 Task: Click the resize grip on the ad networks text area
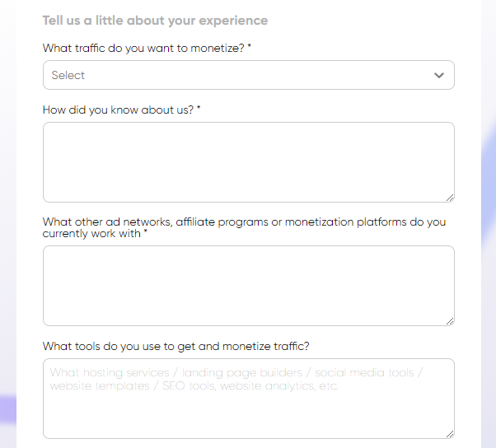click(450, 321)
